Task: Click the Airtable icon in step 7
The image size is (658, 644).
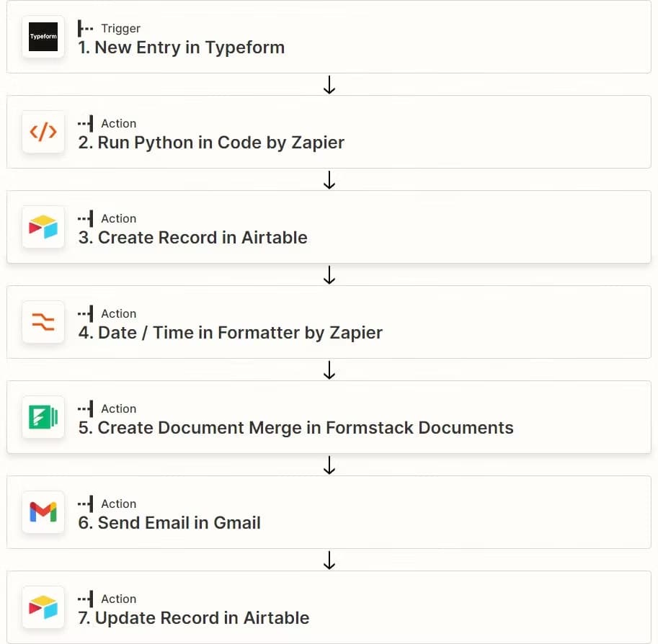Action: 43,607
